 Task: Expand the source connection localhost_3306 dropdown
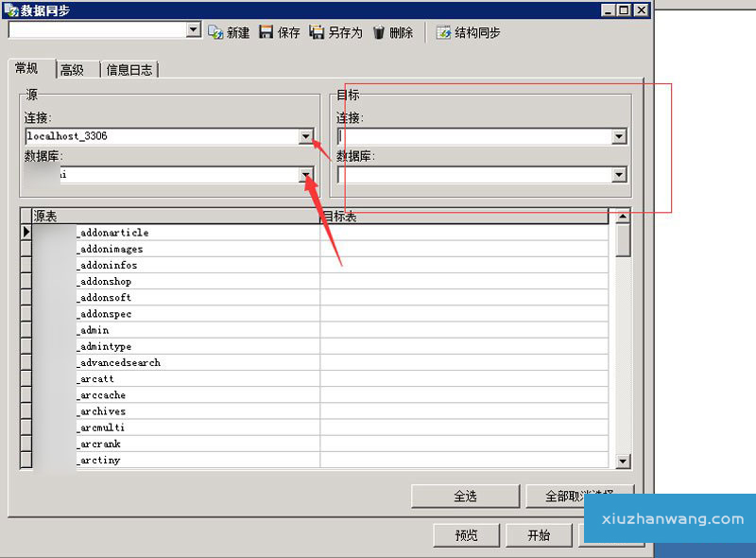coord(305,136)
